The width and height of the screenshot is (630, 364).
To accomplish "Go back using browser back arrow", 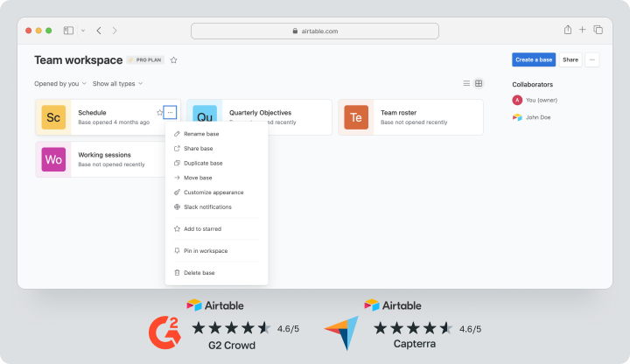I will coord(99,31).
